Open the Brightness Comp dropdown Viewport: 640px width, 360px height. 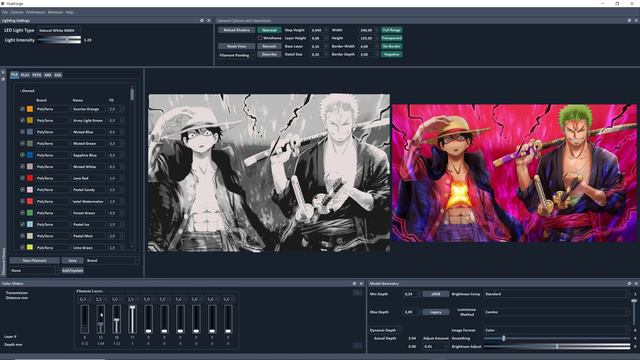click(557, 294)
